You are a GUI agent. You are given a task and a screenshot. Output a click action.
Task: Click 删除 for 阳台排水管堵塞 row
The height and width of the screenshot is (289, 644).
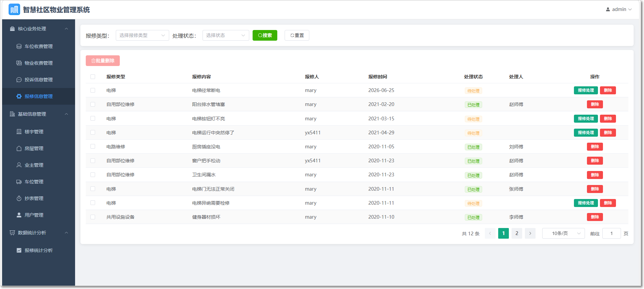click(x=595, y=104)
